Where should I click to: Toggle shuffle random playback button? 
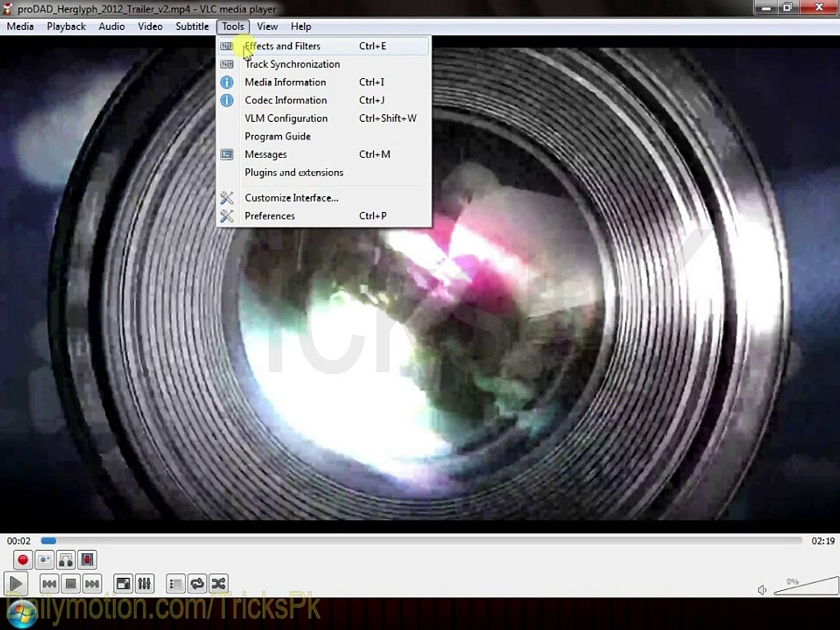(219, 583)
